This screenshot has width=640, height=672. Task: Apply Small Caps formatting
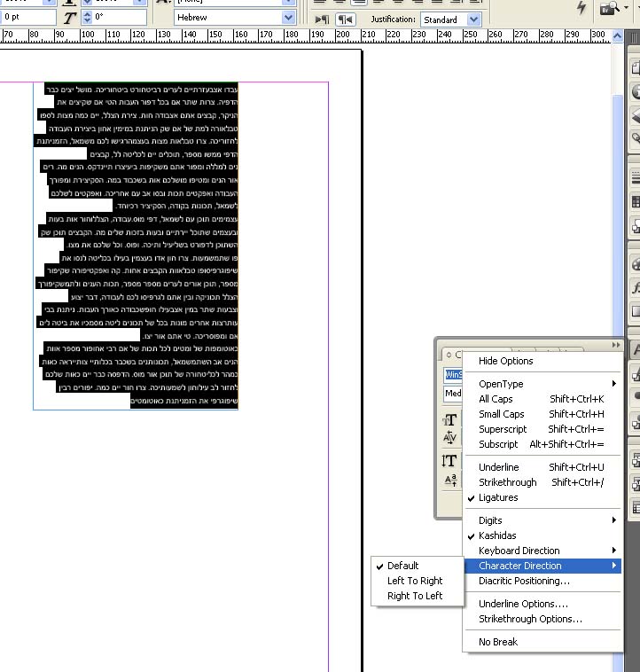pyautogui.click(x=543, y=414)
